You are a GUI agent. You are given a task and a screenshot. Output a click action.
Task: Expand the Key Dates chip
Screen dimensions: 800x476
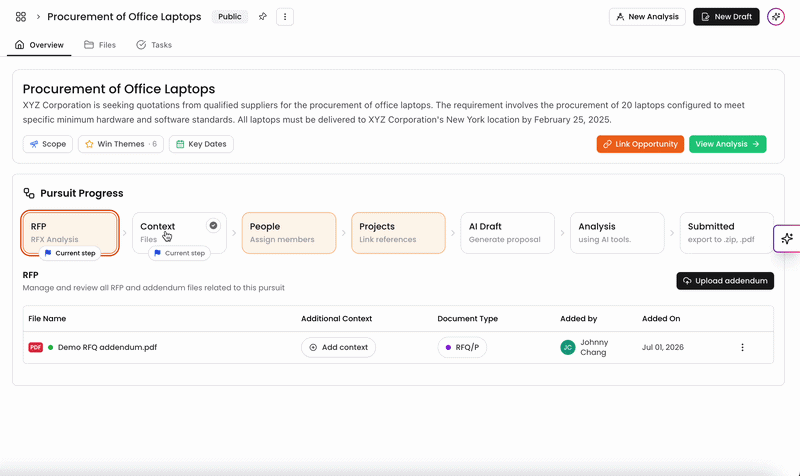(202, 144)
